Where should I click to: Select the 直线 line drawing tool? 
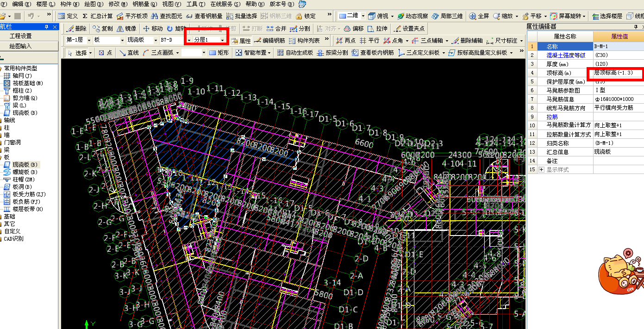click(129, 53)
